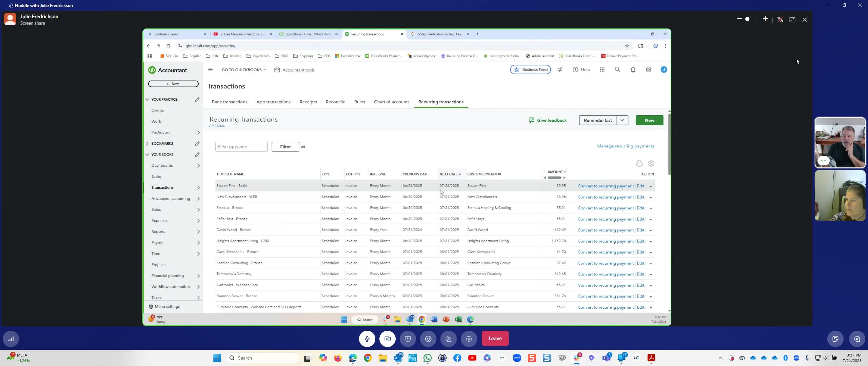Open Zoom from Windows taskbar

(x=517, y=358)
